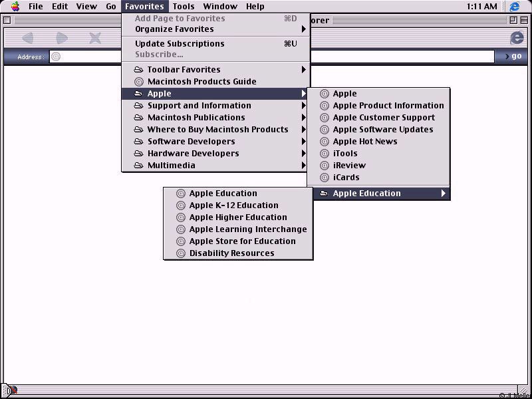Expand the Organize Favorites submenu arrow
The height and width of the screenshot is (399, 532).
coord(304,29)
